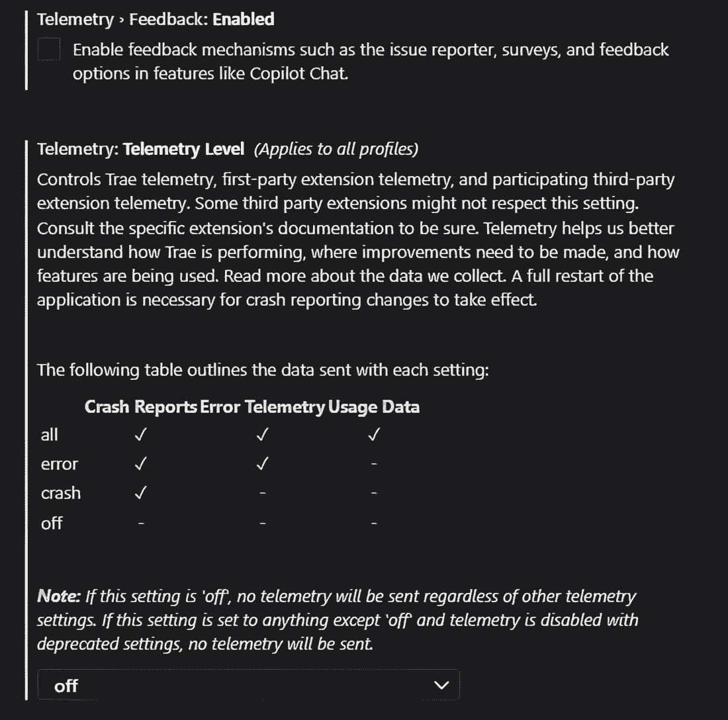Open the Telemetry Level dropdown showing 'off'

[x=248, y=686]
